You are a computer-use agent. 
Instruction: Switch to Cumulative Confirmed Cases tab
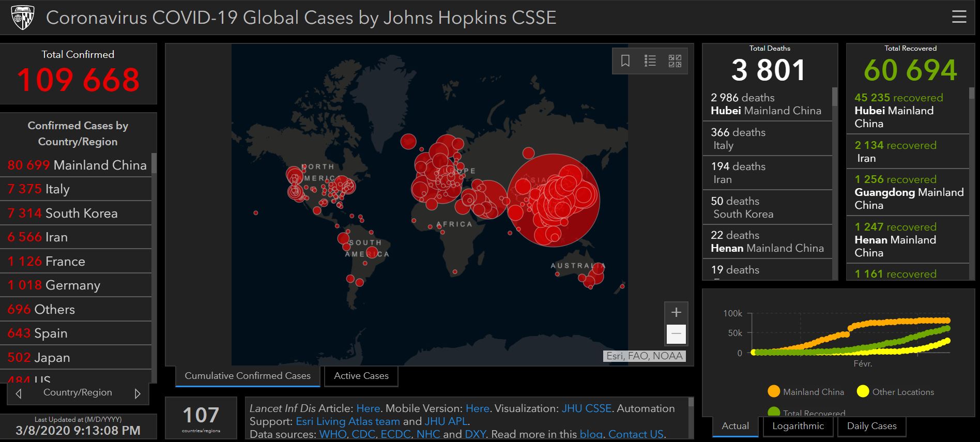point(248,376)
